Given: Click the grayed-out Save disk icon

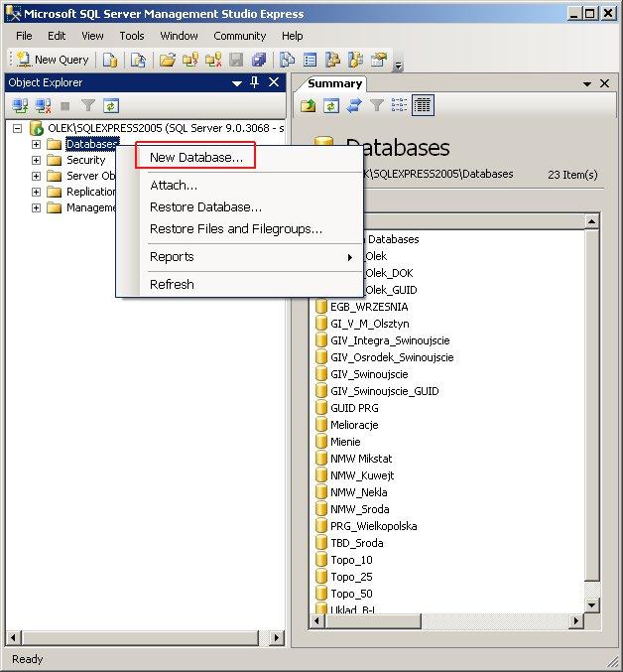Looking at the screenshot, I should coord(236,60).
